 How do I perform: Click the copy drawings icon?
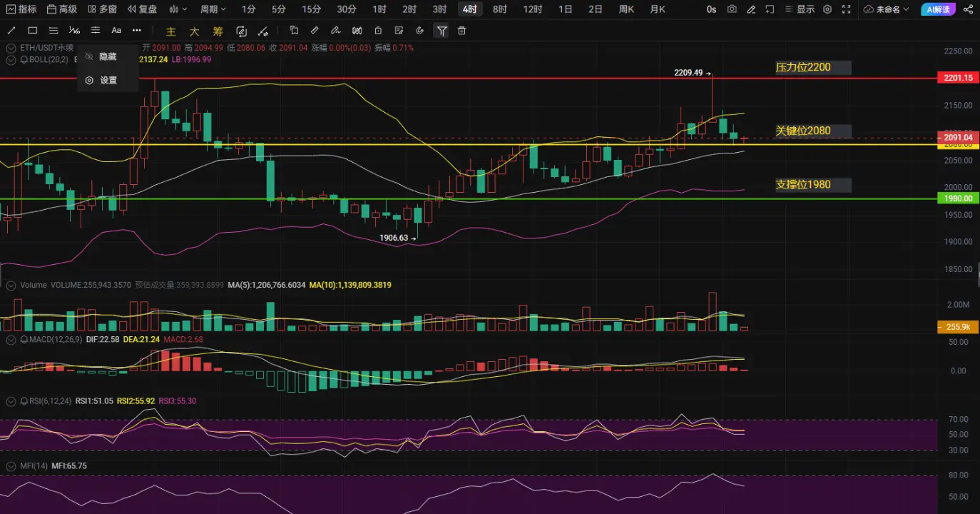pos(294,31)
